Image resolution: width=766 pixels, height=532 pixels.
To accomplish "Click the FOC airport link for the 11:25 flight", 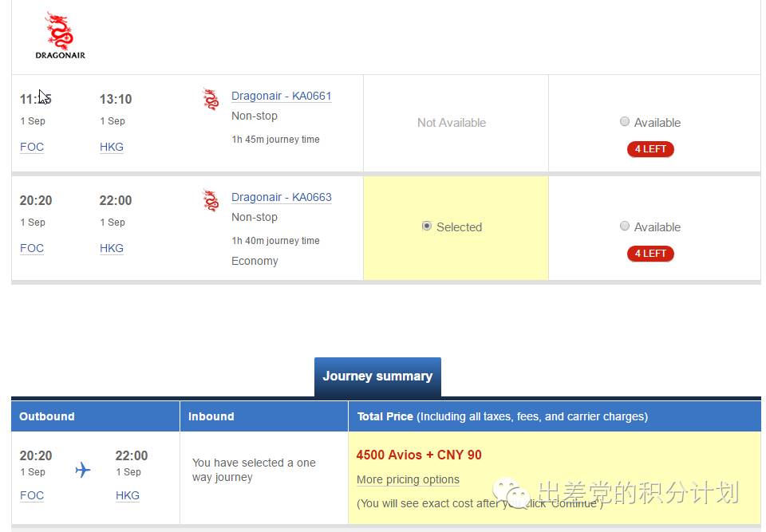I will (x=32, y=147).
